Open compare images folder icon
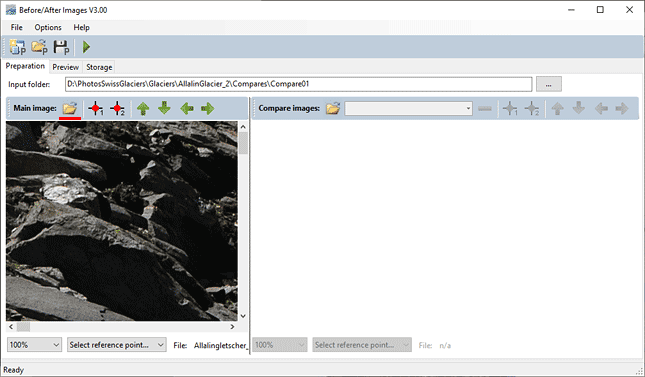Image resolution: width=645 pixels, height=377 pixels. [x=333, y=109]
